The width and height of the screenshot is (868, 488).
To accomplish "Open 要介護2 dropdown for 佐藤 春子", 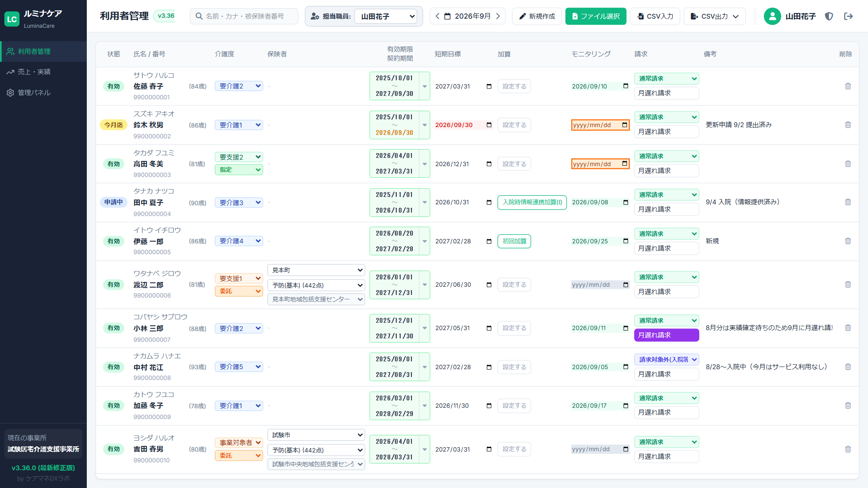I will [239, 86].
